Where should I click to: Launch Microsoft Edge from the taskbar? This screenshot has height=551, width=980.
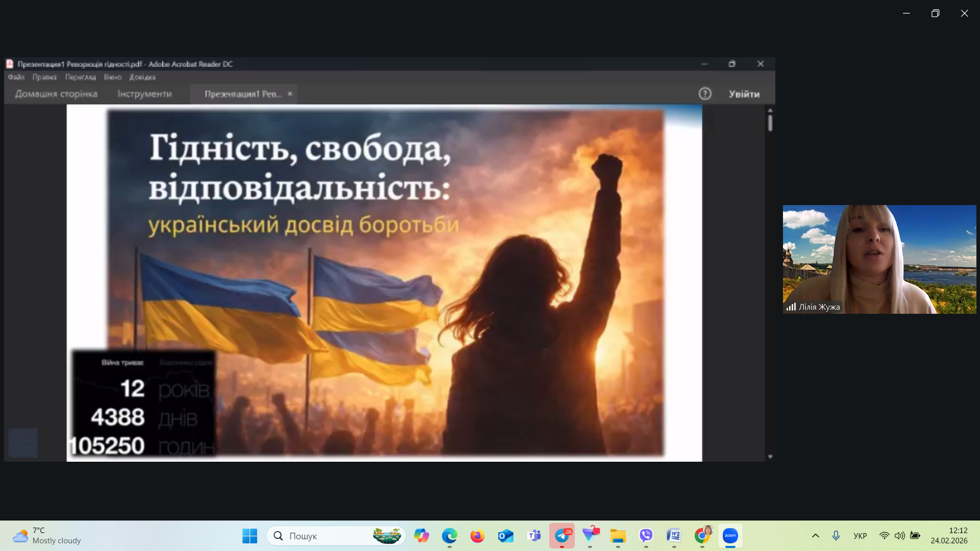click(449, 536)
